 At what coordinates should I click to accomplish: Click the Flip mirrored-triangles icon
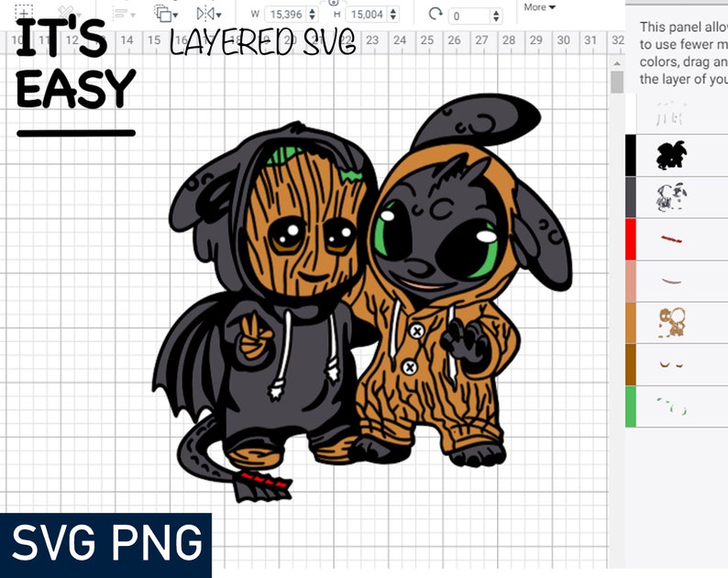[204, 14]
